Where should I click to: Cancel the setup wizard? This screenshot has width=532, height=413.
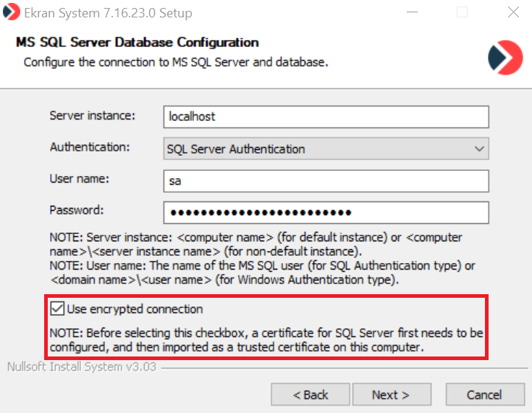pos(484,395)
